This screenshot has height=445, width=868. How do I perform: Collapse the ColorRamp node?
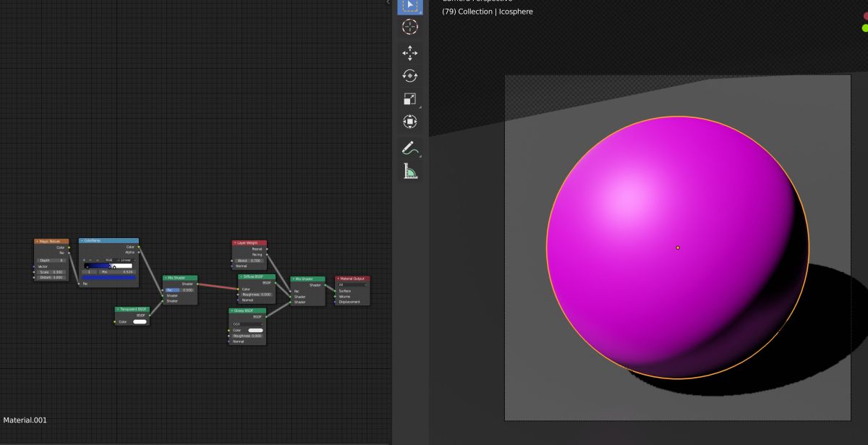[82, 240]
